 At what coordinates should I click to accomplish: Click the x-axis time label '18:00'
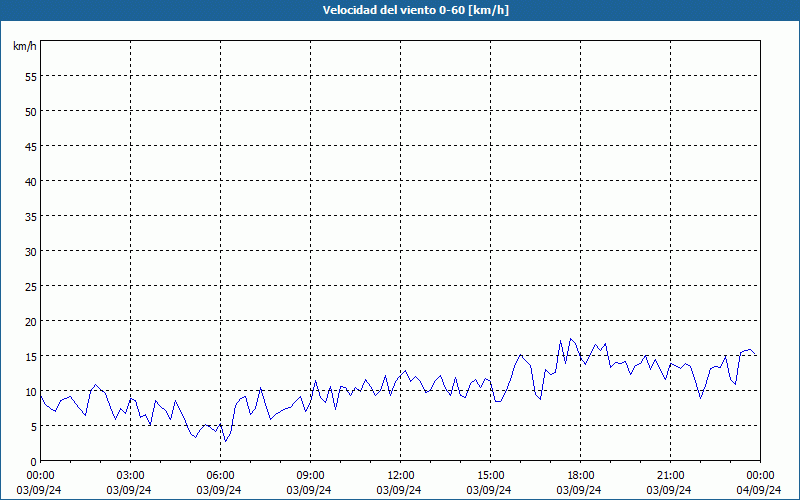coord(581,476)
